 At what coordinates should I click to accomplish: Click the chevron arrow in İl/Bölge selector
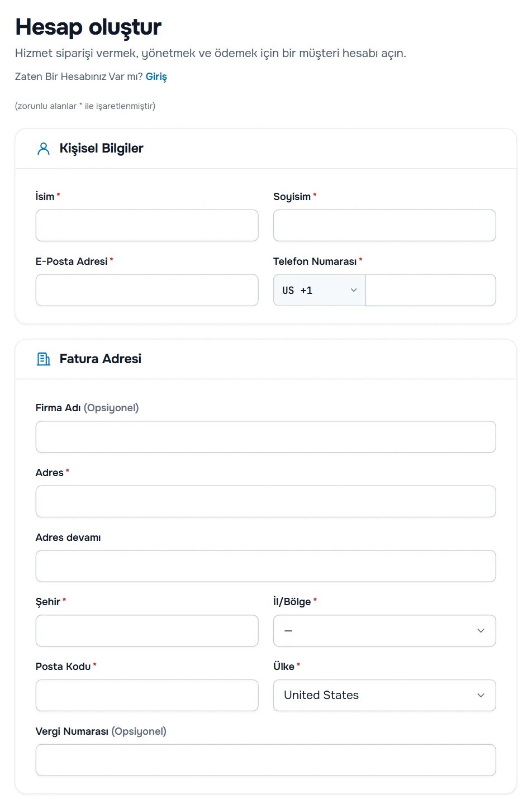coord(481,631)
